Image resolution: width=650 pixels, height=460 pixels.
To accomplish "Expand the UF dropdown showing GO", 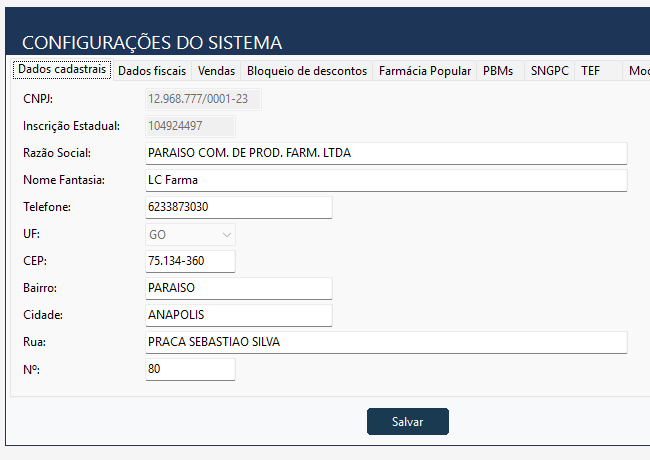I will [x=190, y=235].
